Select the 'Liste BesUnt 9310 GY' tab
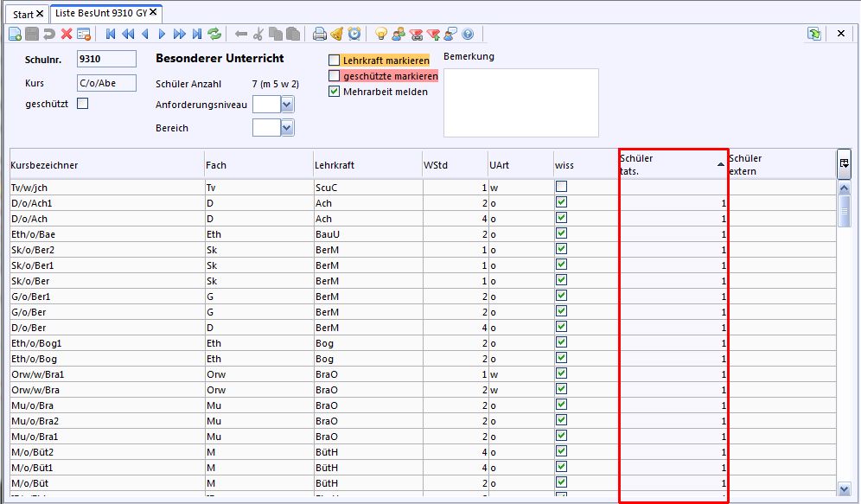The height and width of the screenshot is (504, 861). pos(101,13)
